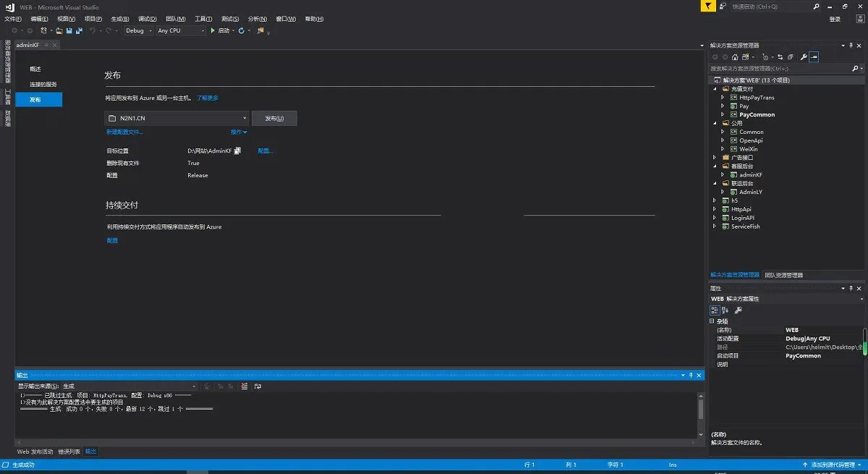
Task: Open the Any CPU platform dropdown
Action: tap(181, 30)
